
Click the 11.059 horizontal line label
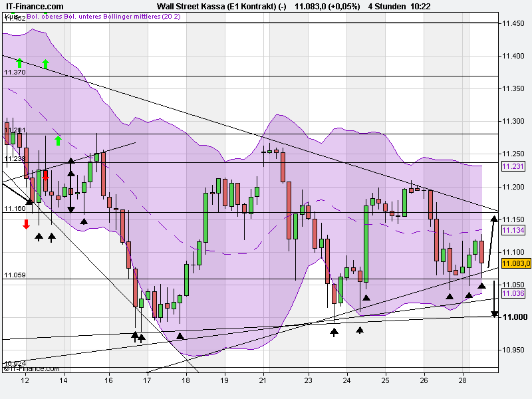[15, 275]
